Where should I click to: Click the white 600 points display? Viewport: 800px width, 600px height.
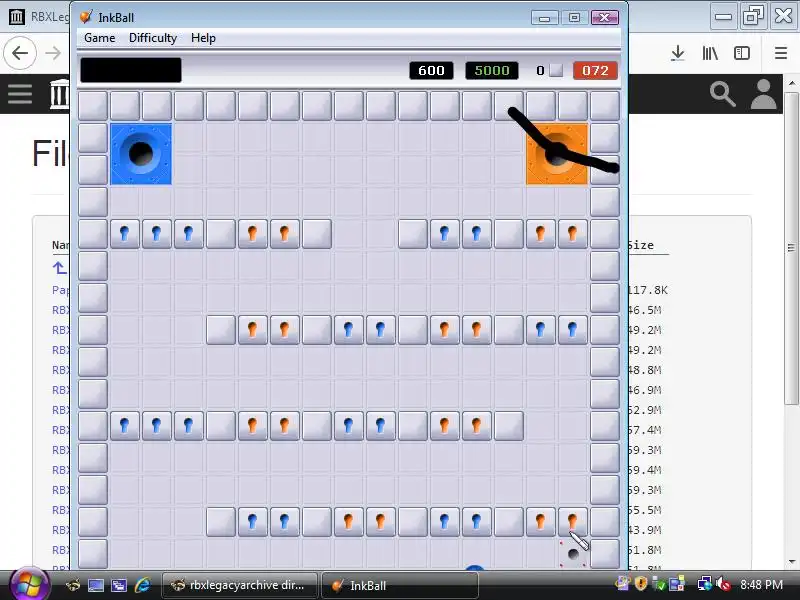click(x=431, y=70)
